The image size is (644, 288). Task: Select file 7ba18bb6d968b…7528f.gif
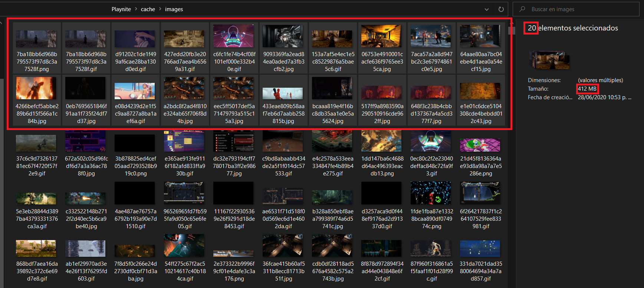[x=86, y=47]
